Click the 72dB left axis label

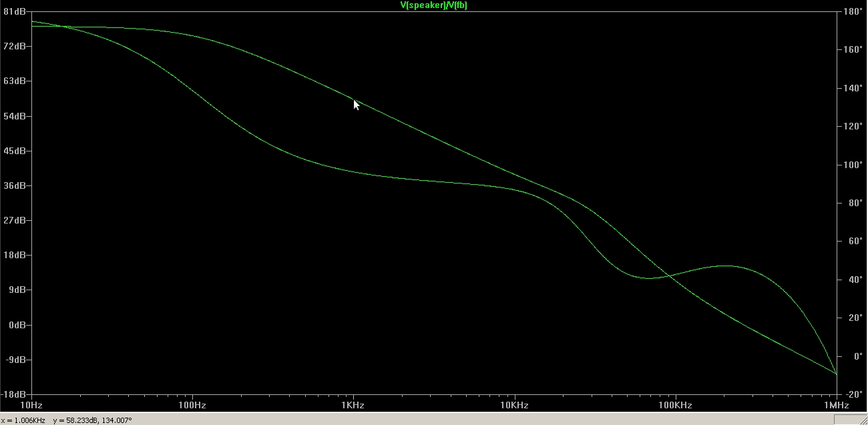14,46
